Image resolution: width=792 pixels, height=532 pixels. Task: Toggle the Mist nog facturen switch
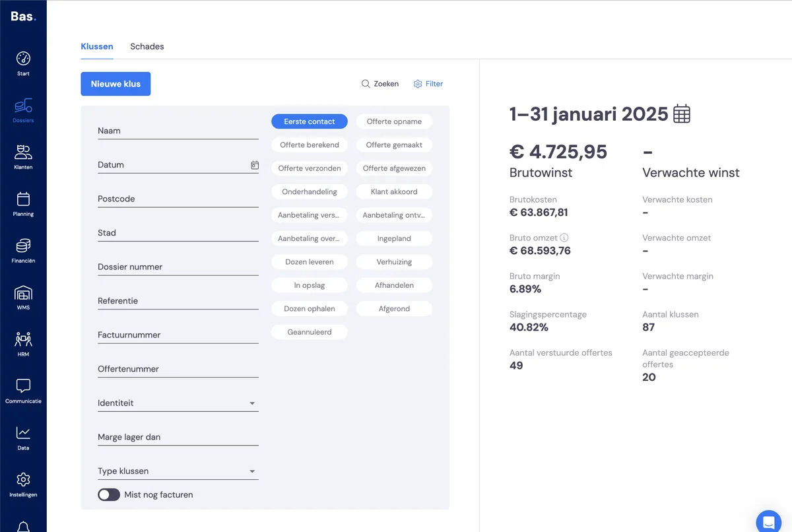[x=109, y=494]
